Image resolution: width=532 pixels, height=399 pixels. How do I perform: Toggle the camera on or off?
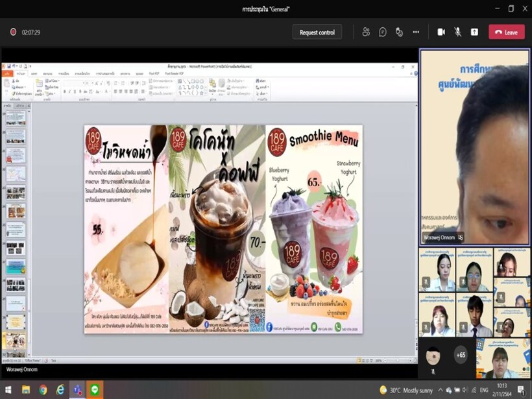coord(441,32)
